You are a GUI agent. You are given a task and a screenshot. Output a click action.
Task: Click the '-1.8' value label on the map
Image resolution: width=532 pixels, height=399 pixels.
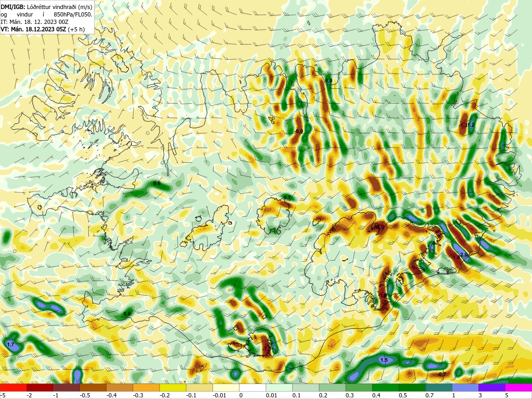pyautogui.click(x=456, y=257)
